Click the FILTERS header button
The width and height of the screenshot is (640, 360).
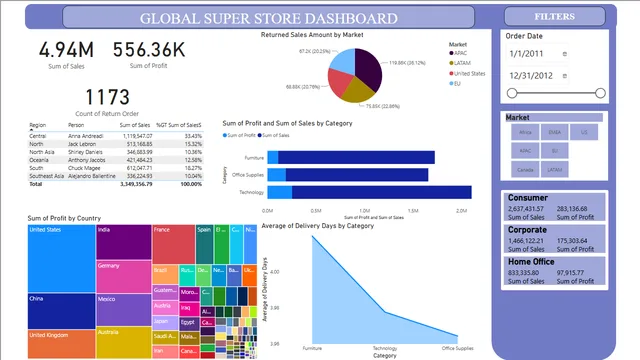555,17
